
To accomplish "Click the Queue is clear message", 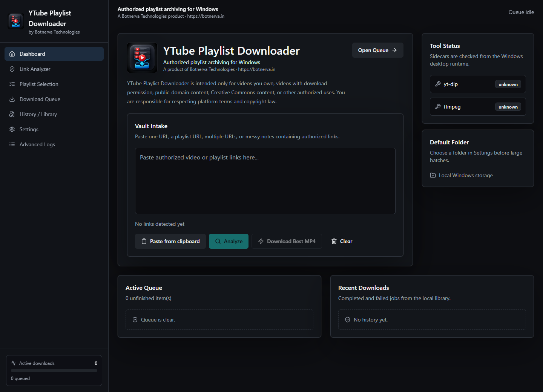I will tap(158, 320).
